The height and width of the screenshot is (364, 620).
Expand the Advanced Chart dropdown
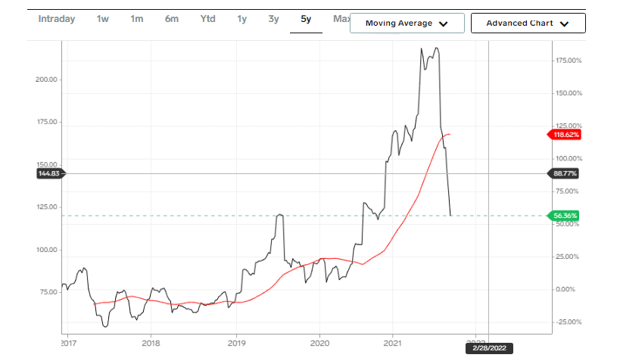[528, 23]
